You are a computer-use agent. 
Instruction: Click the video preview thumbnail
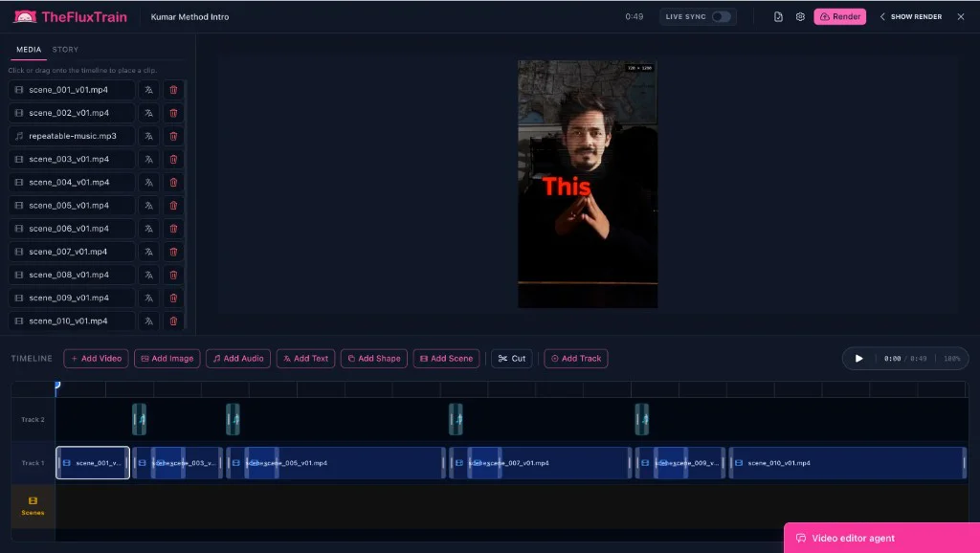coord(588,184)
